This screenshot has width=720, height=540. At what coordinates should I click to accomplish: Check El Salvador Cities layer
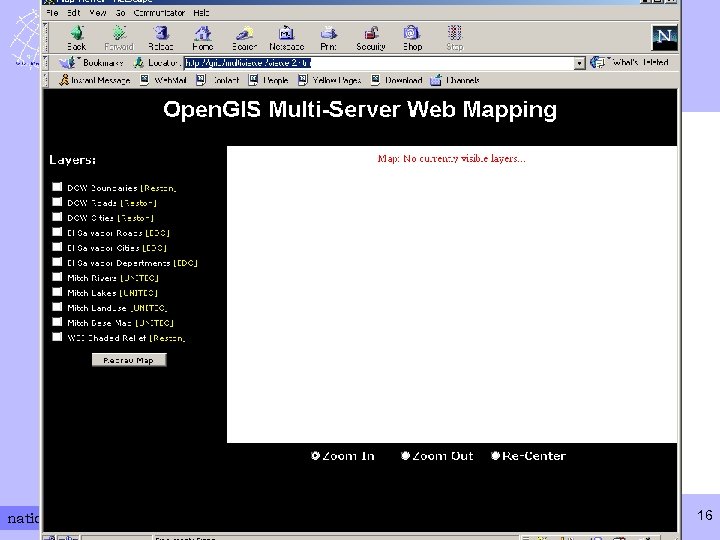point(57,247)
